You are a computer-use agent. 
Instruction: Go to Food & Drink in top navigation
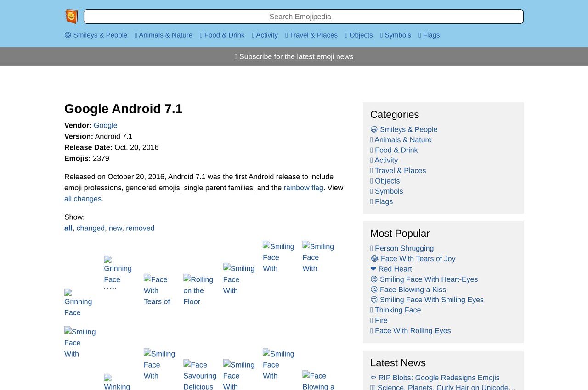(222, 35)
